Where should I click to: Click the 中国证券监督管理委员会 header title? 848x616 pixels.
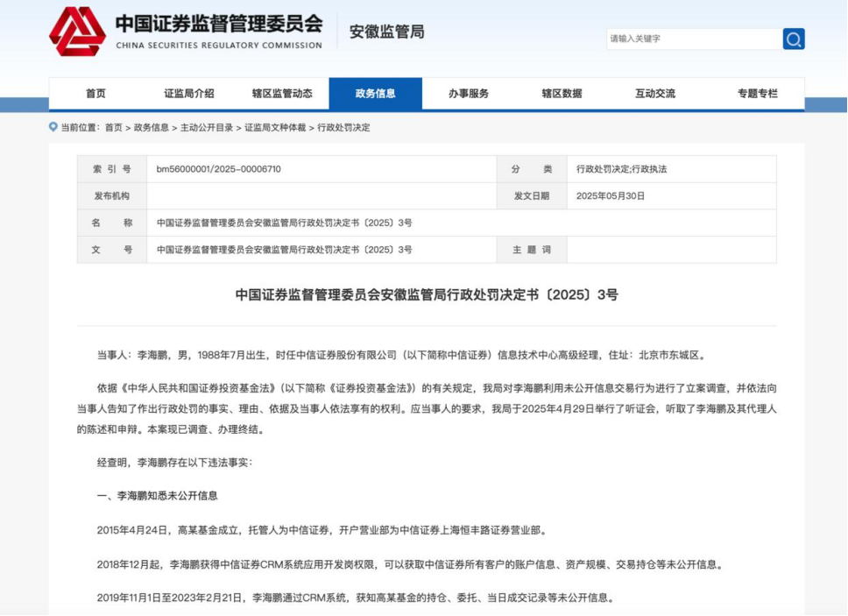(219, 24)
